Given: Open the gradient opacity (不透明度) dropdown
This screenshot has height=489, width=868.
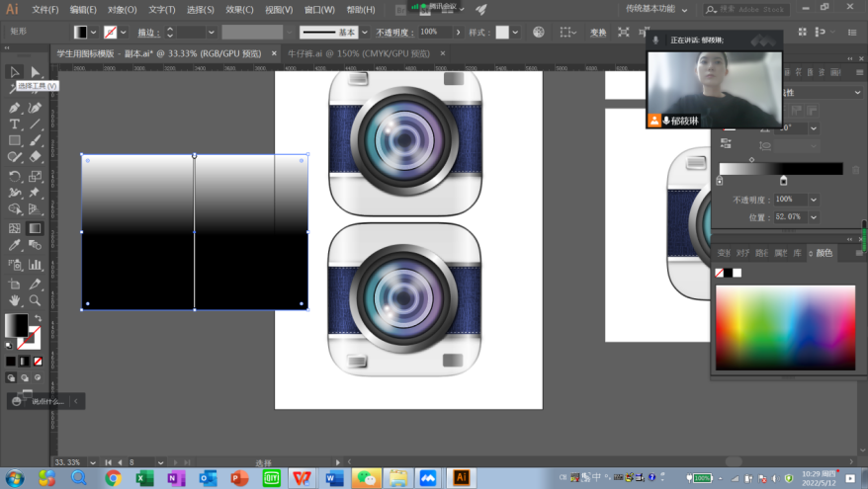Looking at the screenshot, I should (814, 200).
